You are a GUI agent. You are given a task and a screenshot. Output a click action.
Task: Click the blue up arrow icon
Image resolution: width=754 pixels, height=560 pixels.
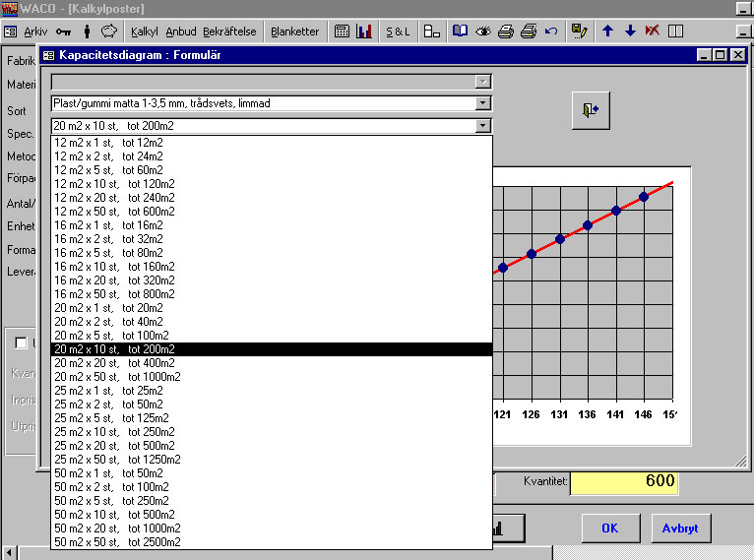(607, 31)
